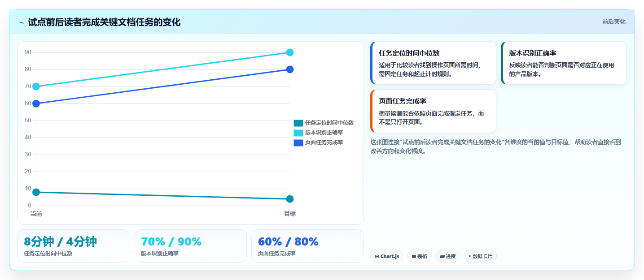Click 页面任务完成率 data point at 目标 (80)
Viewport: 644px width, 280px height.
coord(290,69)
